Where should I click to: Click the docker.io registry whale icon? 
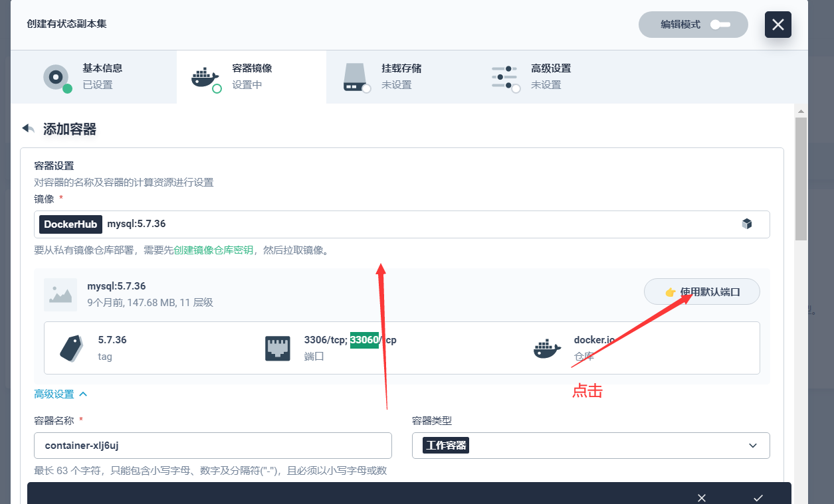547,348
